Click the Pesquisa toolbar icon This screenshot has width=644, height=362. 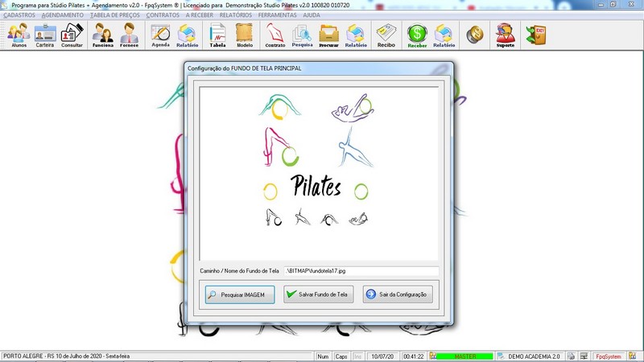(x=303, y=35)
